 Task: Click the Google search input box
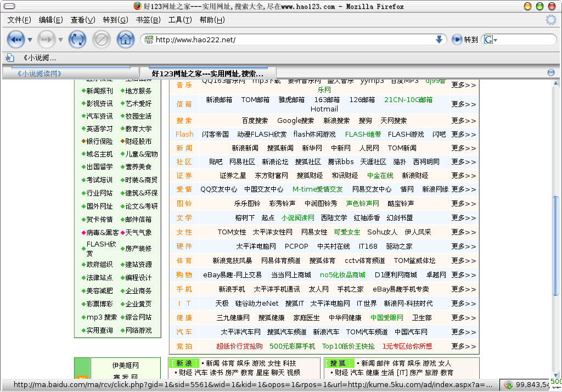point(526,40)
